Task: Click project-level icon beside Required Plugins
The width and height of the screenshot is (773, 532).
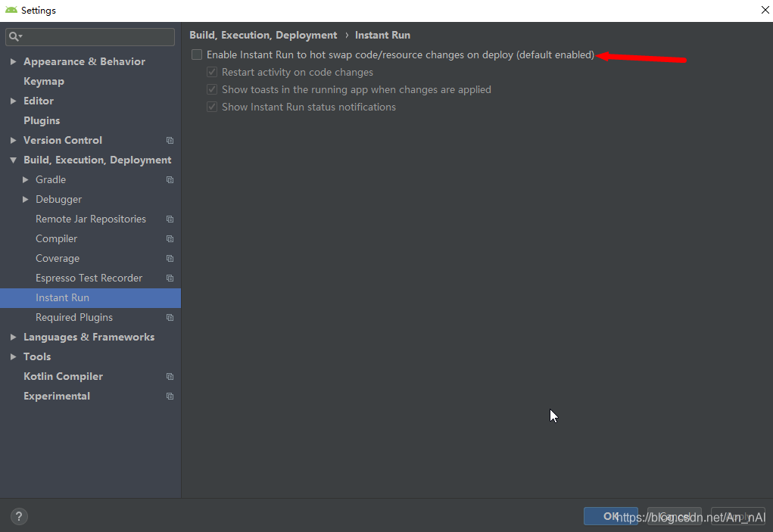Action: [170, 318]
